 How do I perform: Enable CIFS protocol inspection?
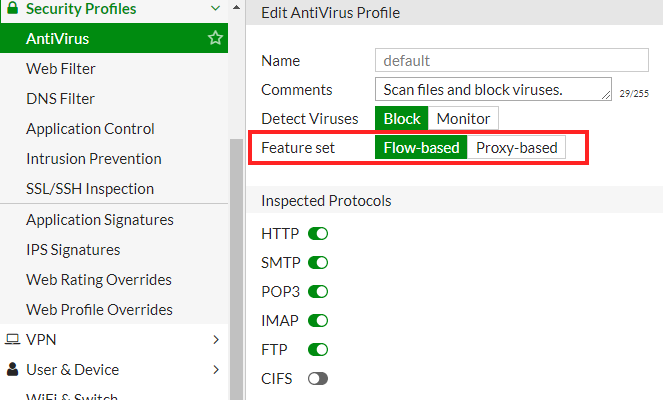[x=318, y=379]
